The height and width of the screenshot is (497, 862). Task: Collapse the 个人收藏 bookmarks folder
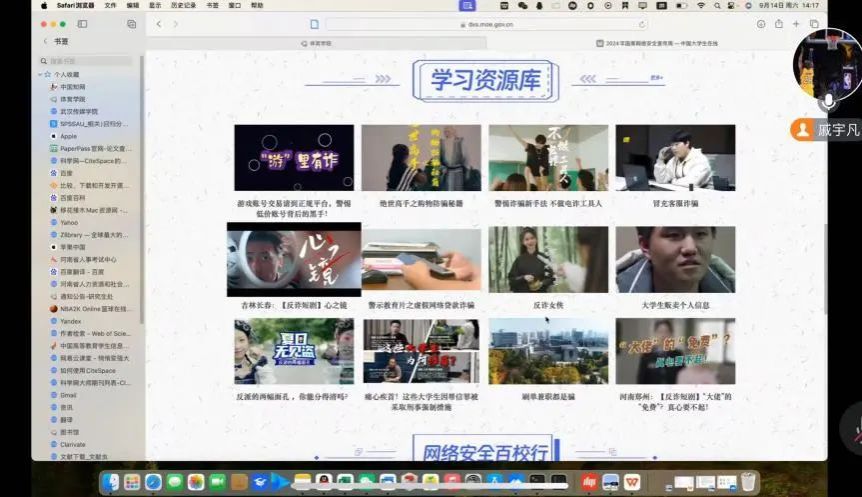(x=40, y=74)
